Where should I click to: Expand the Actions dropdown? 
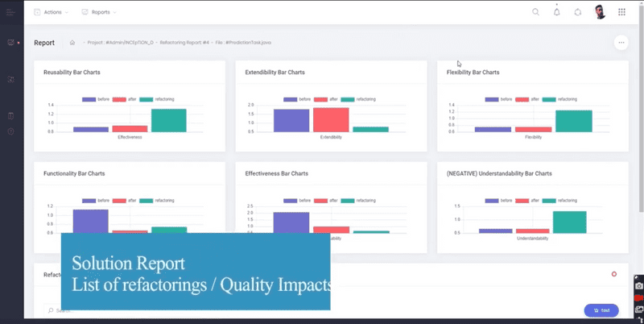(x=51, y=12)
